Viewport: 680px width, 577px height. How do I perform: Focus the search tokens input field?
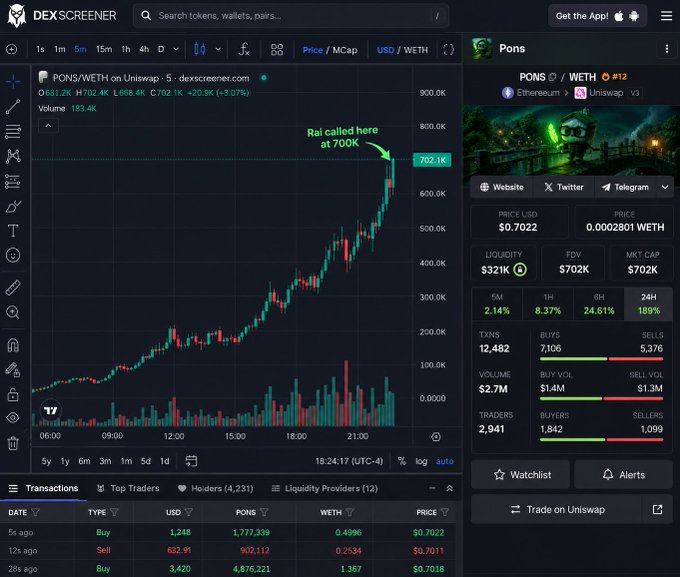pos(291,16)
